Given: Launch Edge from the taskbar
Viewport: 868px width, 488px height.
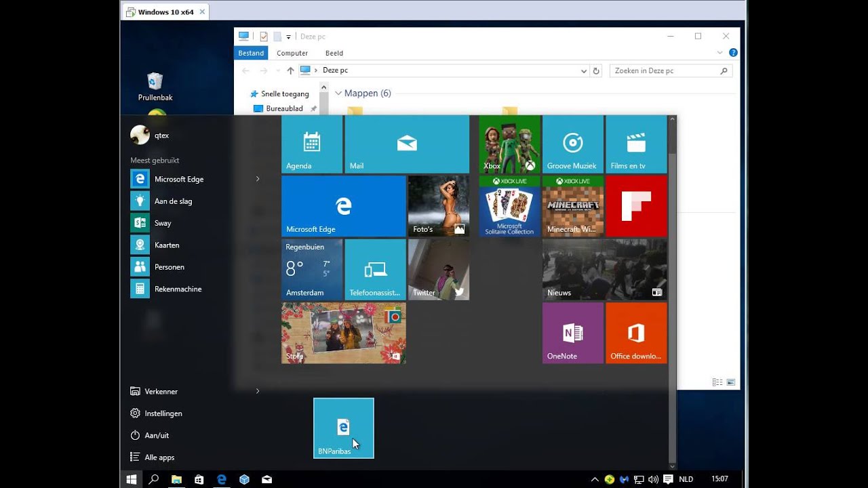Looking at the screenshot, I should click(x=222, y=479).
